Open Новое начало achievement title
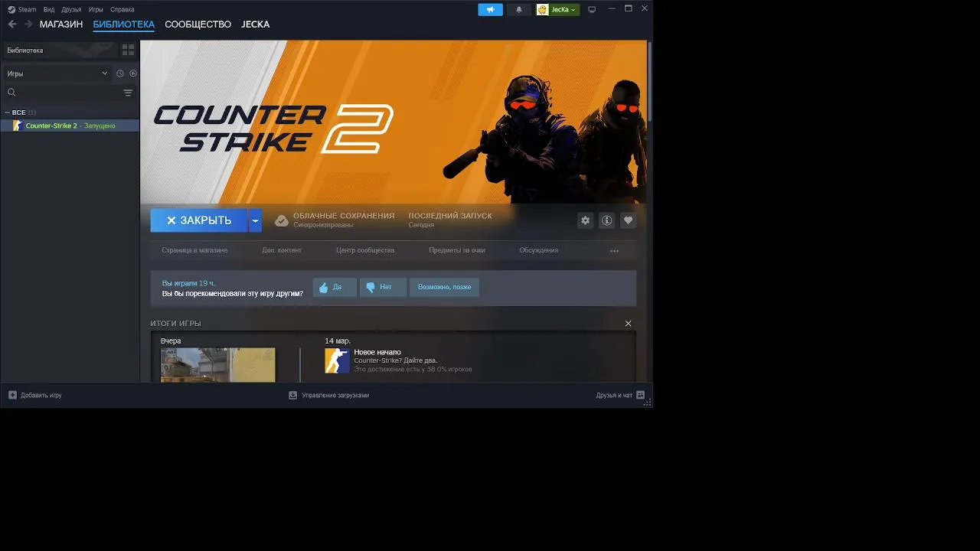Image resolution: width=980 pixels, height=551 pixels. coord(377,352)
